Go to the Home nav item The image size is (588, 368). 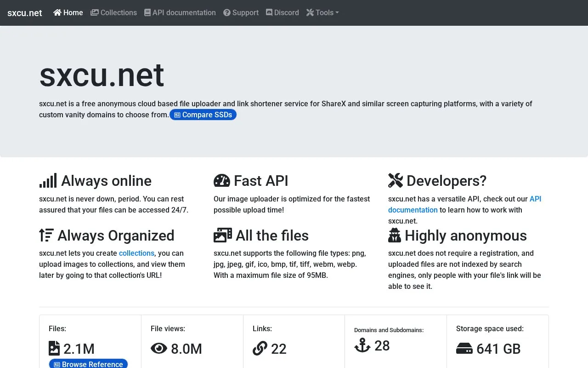[68, 13]
